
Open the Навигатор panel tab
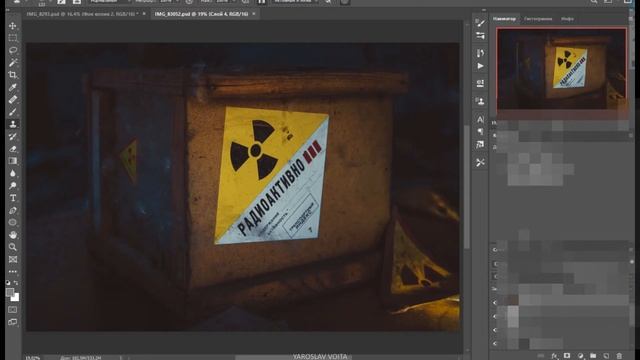504,19
